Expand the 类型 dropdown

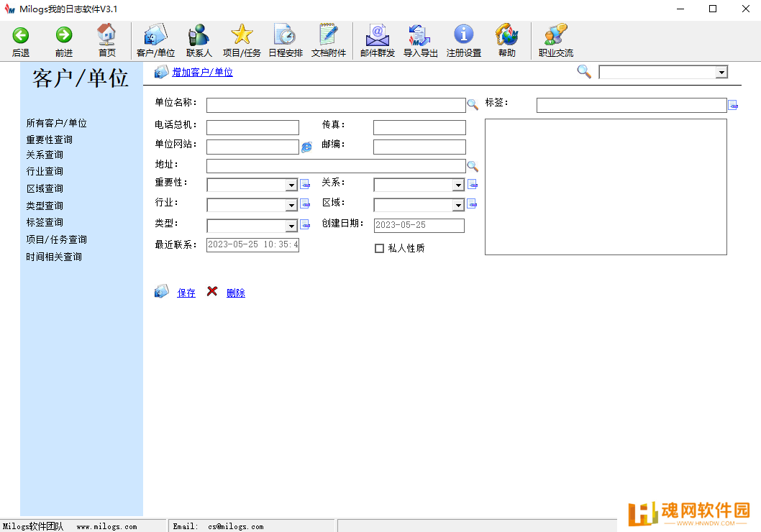tap(291, 226)
